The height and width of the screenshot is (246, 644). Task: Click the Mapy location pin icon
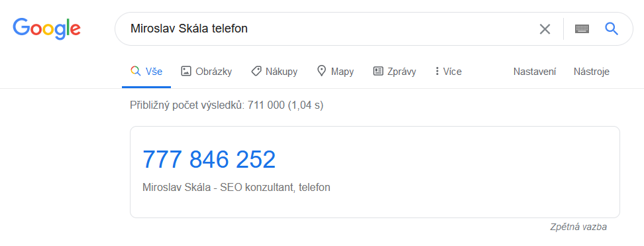click(321, 71)
